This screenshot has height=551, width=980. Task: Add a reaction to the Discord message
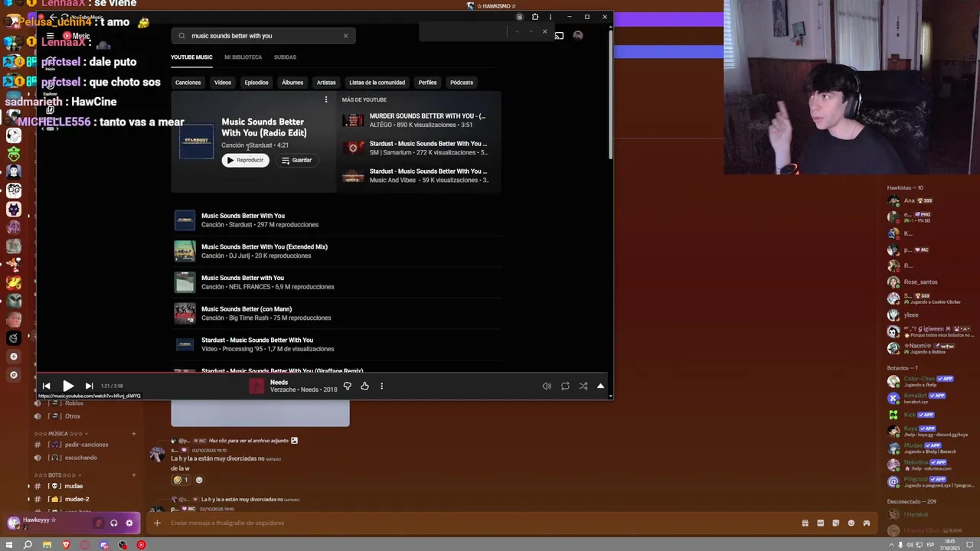point(199,480)
